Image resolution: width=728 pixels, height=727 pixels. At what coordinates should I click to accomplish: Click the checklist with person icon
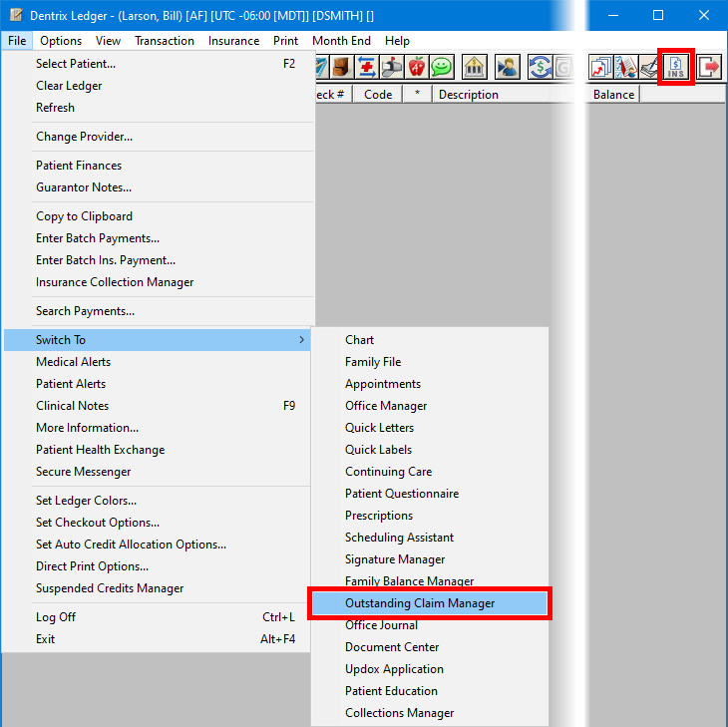click(626, 68)
